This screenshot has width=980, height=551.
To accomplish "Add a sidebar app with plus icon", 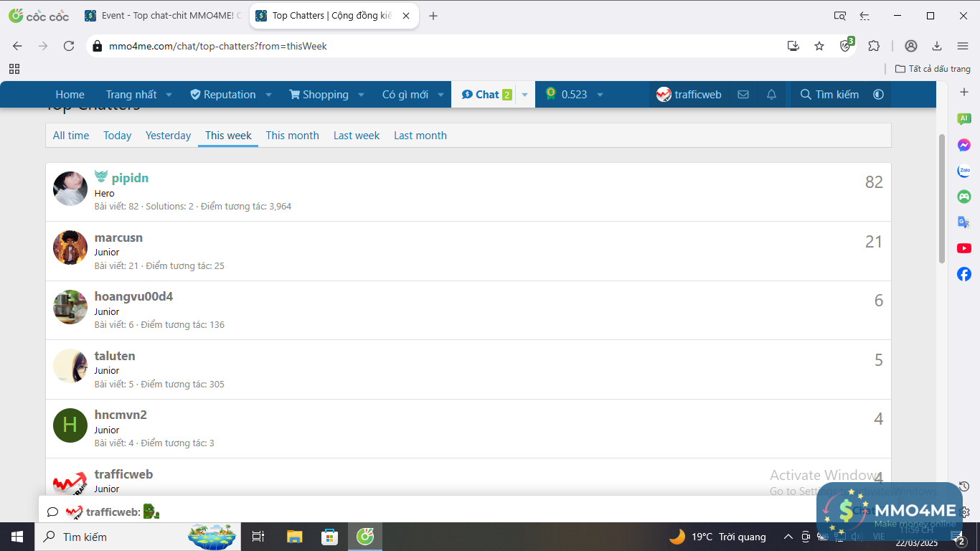I will [x=964, y=93].
